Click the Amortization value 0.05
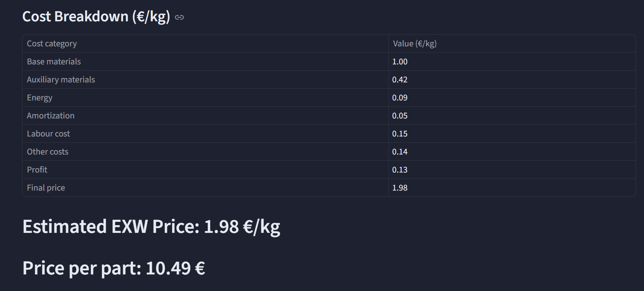The width and height of the screenshot is (644, 291). 400,116
